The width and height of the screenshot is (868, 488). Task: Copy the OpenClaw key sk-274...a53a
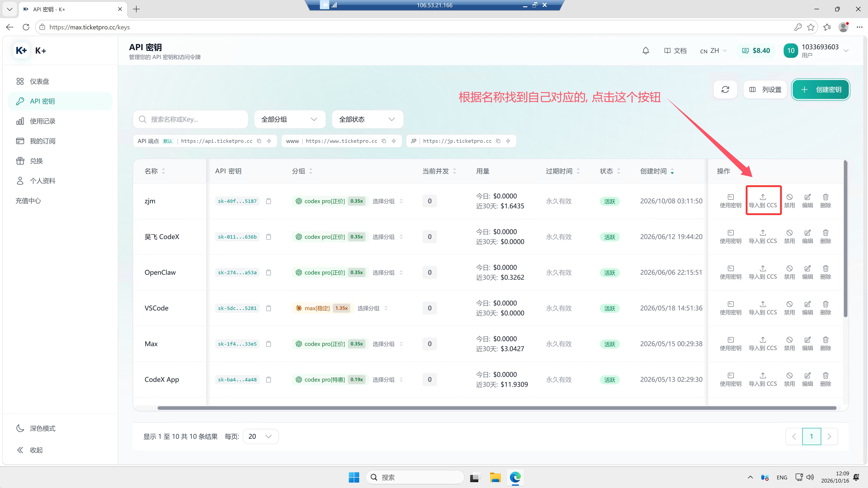[269, 272]
